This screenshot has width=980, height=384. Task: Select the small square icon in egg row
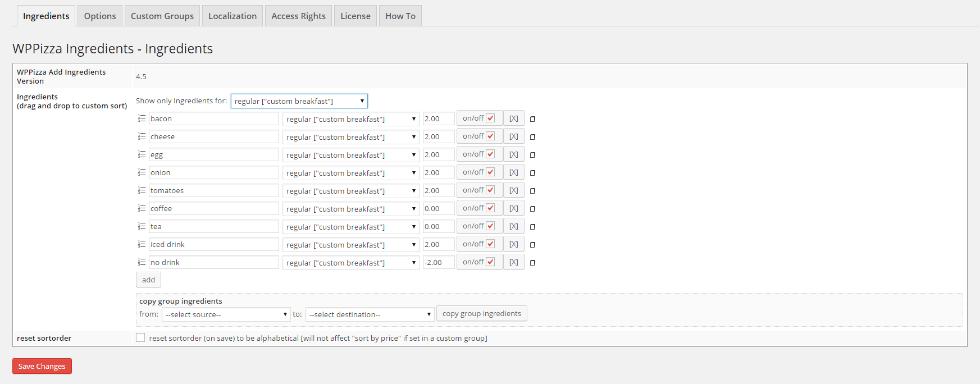532,155
